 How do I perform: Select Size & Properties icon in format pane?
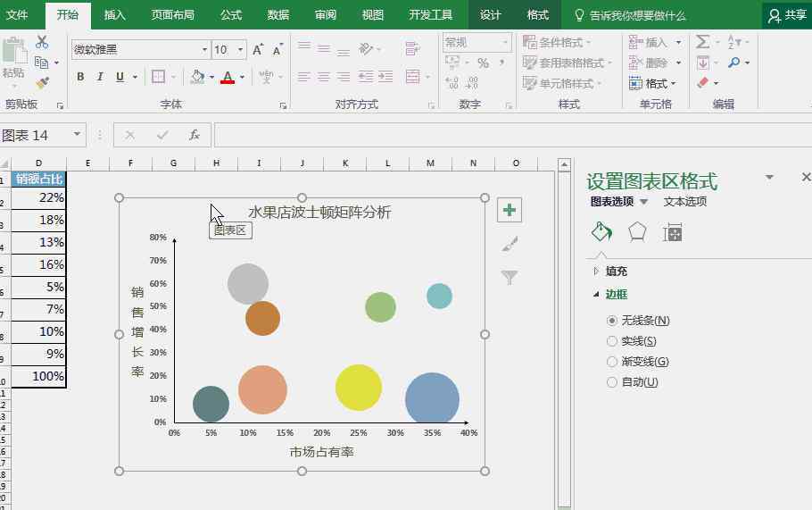pyautogui.click(x=672, y=233)
